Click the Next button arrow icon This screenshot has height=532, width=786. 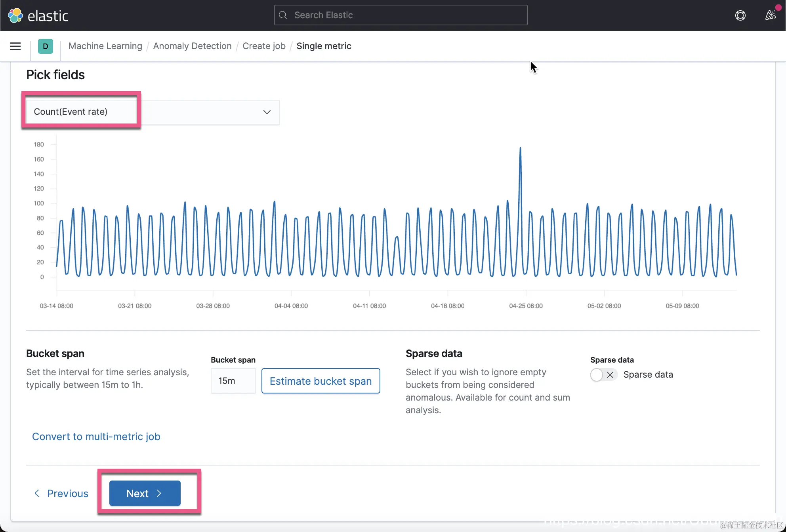point(159,493)
